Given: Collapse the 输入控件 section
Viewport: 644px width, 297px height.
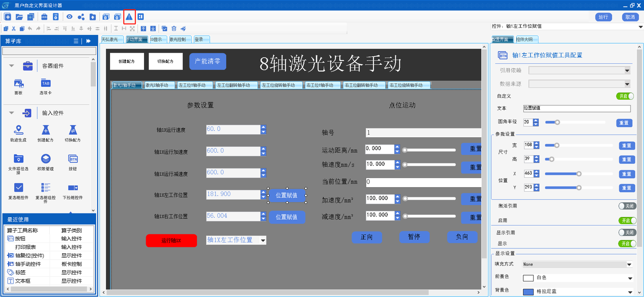Looking at the screenshot, I should click(12, 113).
